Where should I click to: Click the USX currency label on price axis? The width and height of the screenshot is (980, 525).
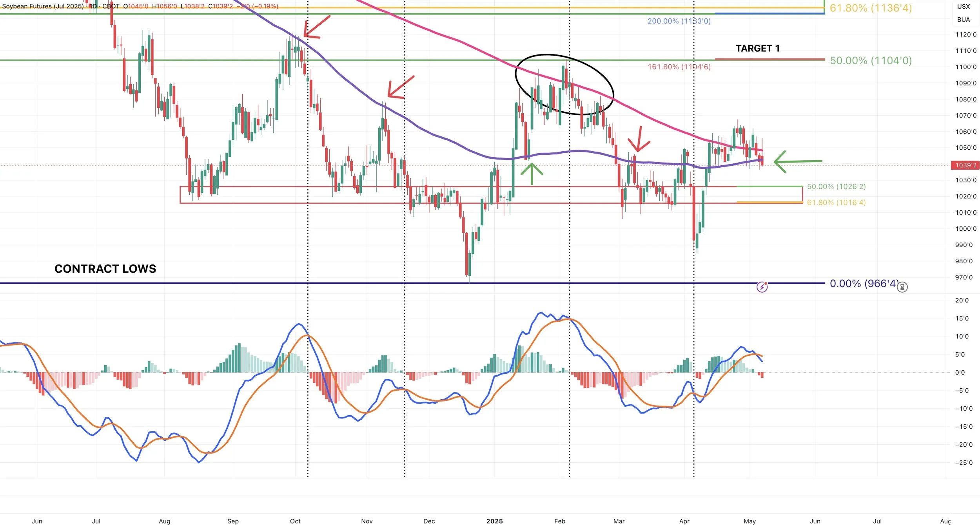point(963,7)
